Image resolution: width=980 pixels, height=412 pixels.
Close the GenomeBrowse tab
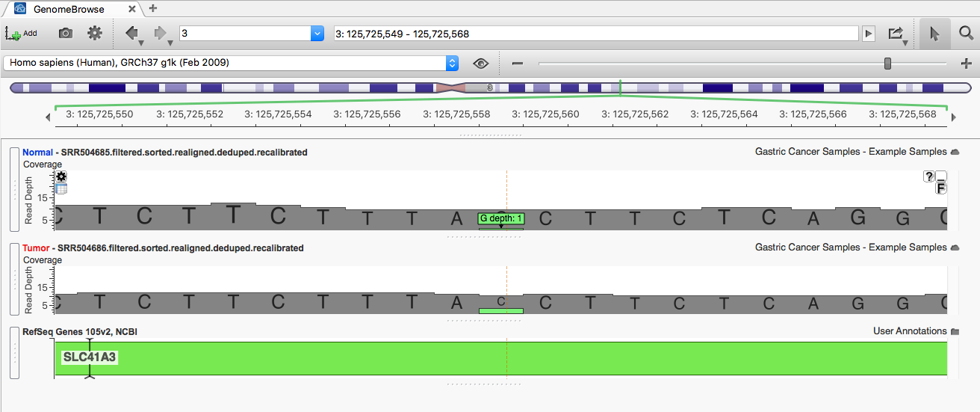click(x=132, y=9)
